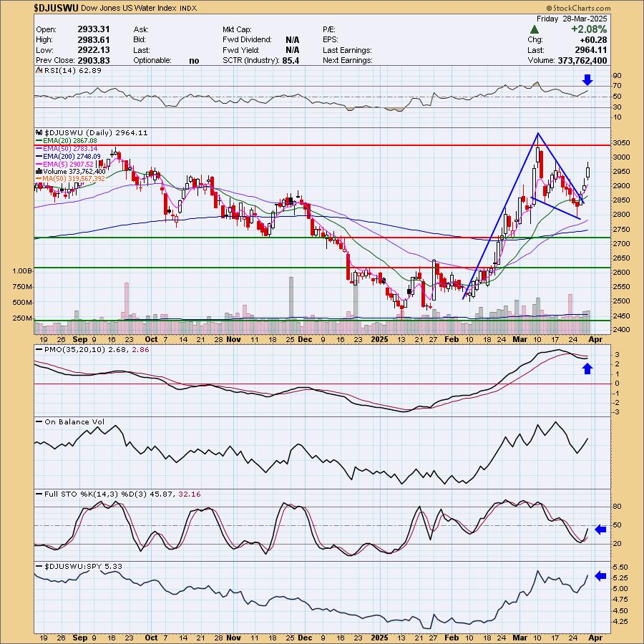Click the small icon before the RSI(14) label

tap(39, 70)
